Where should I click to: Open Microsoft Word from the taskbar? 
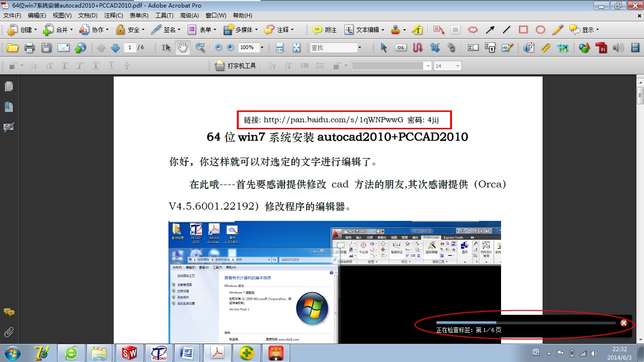[188, 353]
